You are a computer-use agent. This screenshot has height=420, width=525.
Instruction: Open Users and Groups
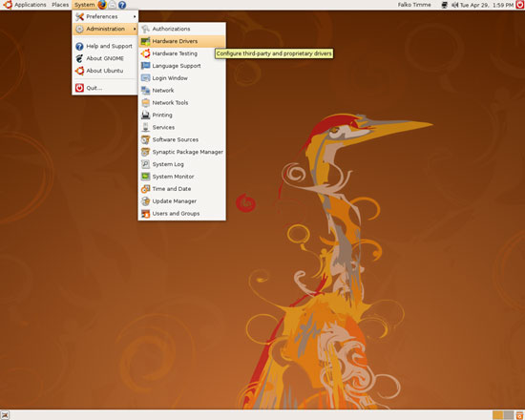(181, 214)
